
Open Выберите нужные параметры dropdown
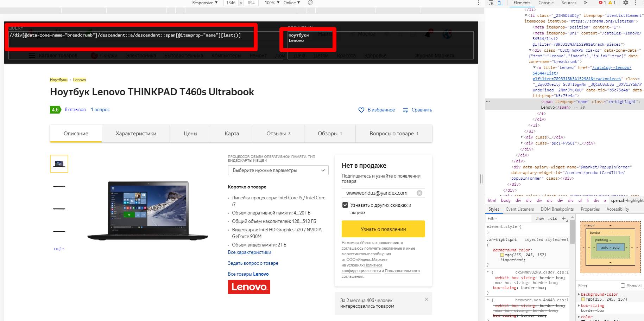[278, 170]
